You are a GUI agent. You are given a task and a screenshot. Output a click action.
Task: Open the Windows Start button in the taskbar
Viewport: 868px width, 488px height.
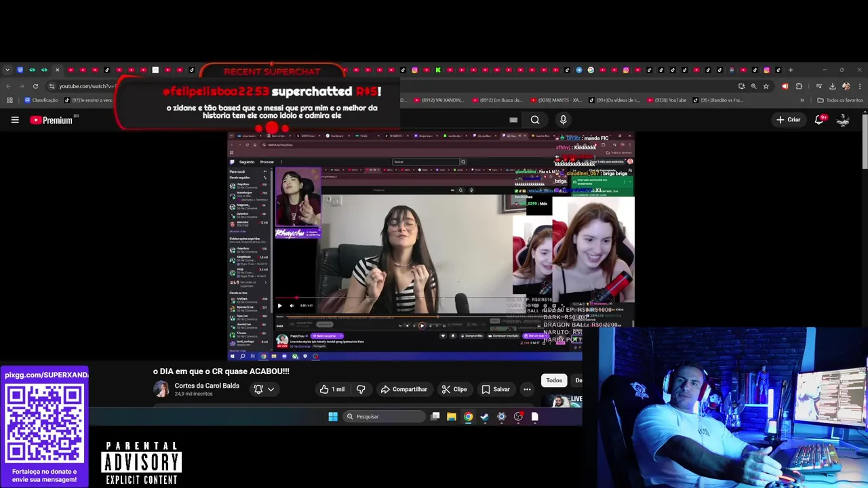pyautogui.click(x=333, y=417)
